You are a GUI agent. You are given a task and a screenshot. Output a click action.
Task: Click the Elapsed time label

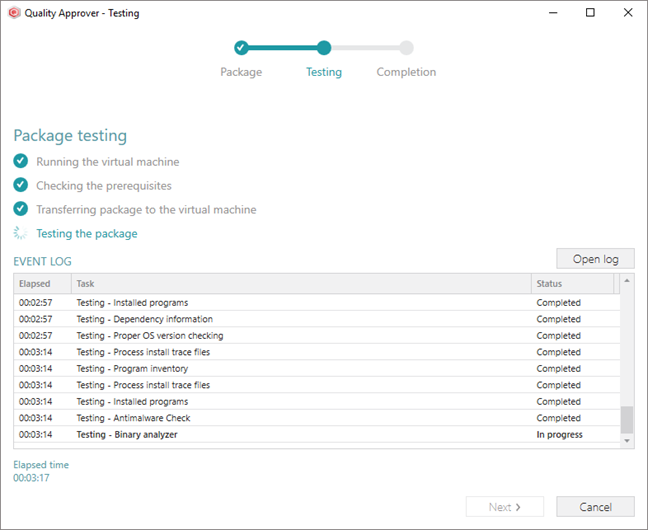tap(41, 465)
